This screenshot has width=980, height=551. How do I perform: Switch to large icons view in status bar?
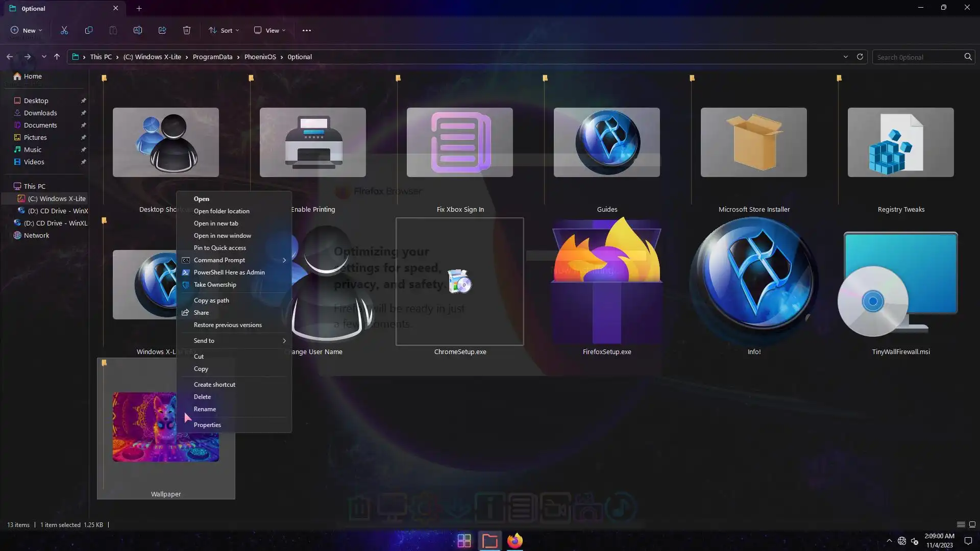click(x=972, y=524)
